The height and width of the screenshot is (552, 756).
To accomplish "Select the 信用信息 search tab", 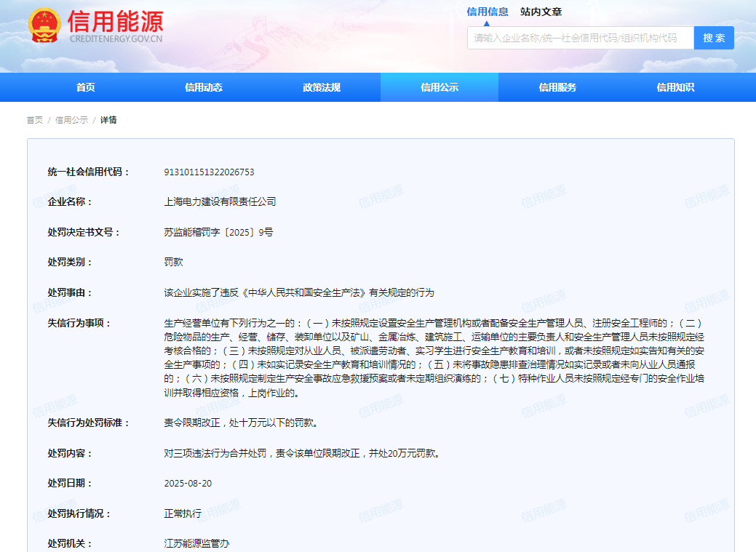I will coord(488,12).
